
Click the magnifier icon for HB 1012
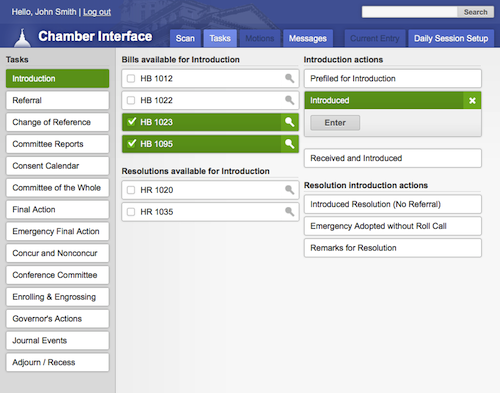point(289,78)
